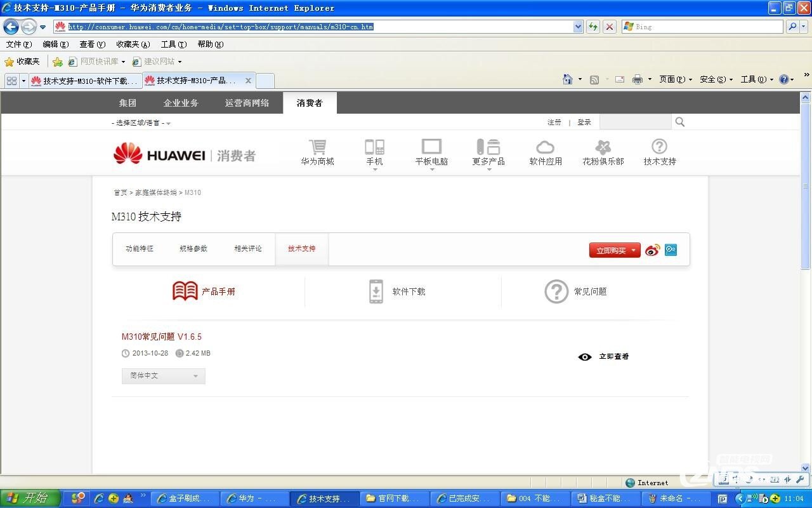Open a new blank browser tab
This screenshot has width=812, height=508.
[265, 81]
